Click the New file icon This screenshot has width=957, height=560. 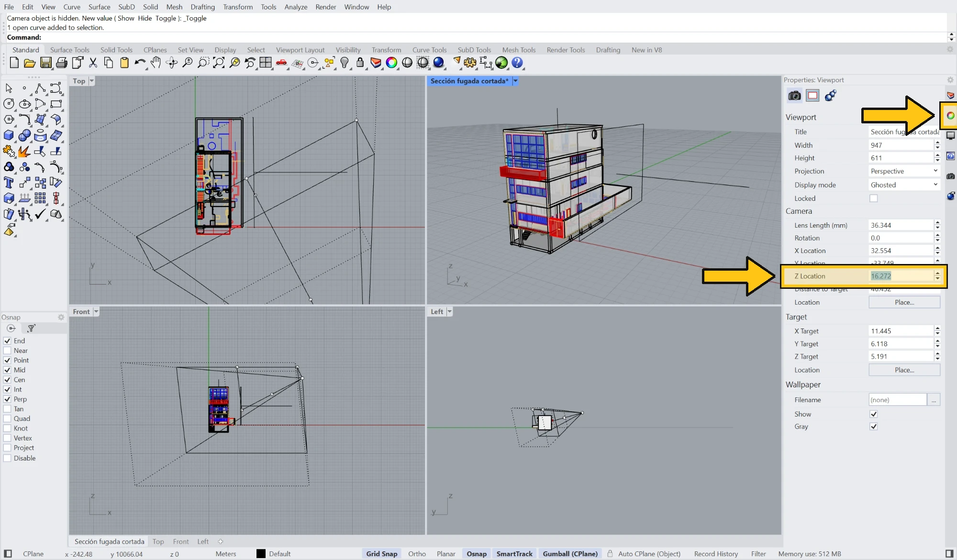[x=14, y=63]
